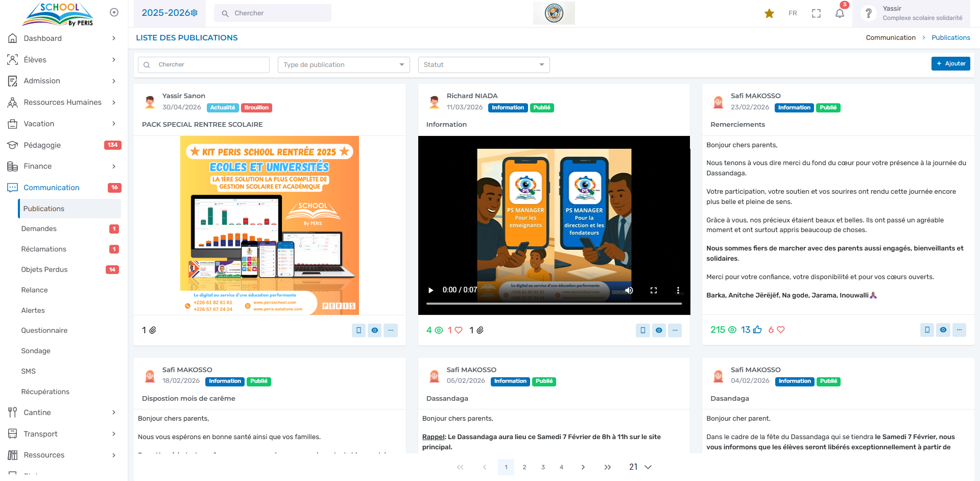Image resolution: width=980 pixels, height=481 pixels.
Task: Select Objets Perdus in the sidebar
Action: (x=44, y=269)
